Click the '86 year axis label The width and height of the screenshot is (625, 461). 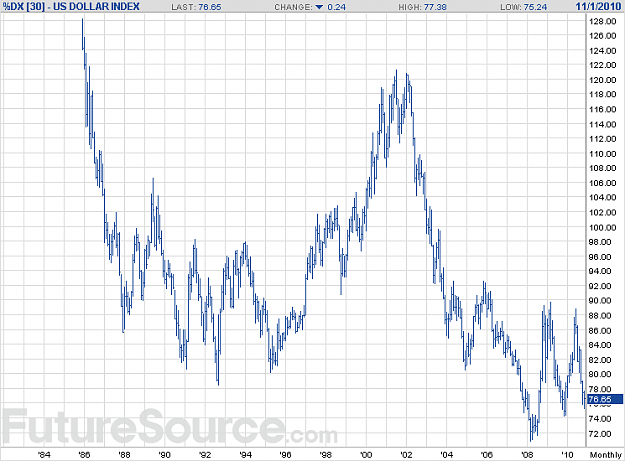tap(84, 455)
